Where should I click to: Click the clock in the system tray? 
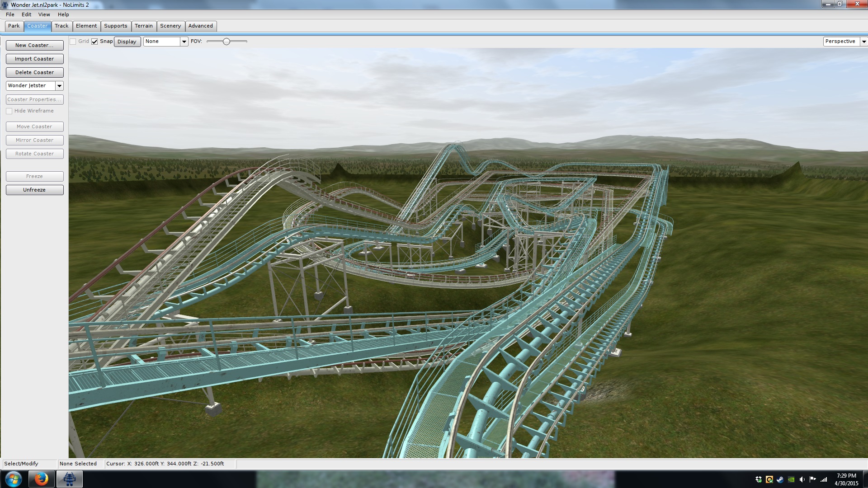pyautogui.click(x=846, y=479)
